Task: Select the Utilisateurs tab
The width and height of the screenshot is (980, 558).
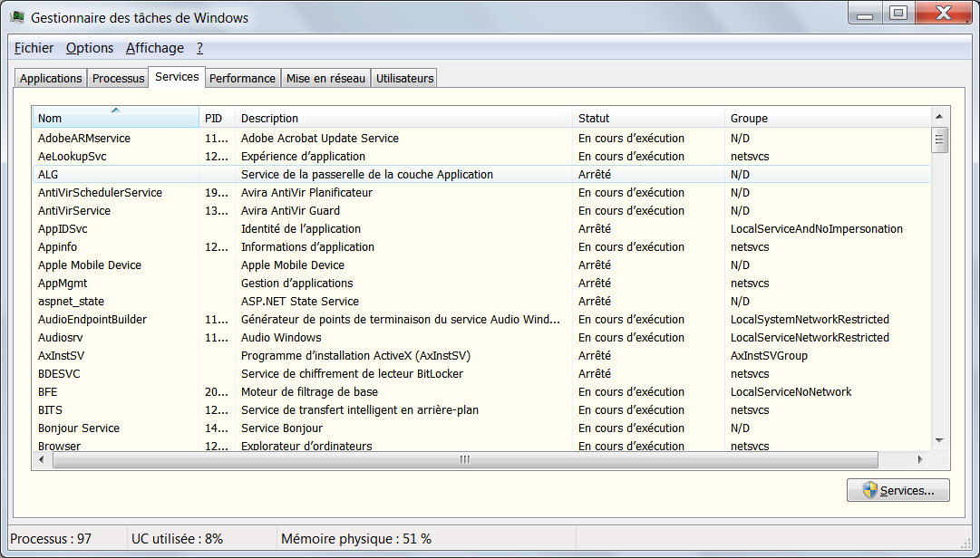Action: tap(404, 79)
